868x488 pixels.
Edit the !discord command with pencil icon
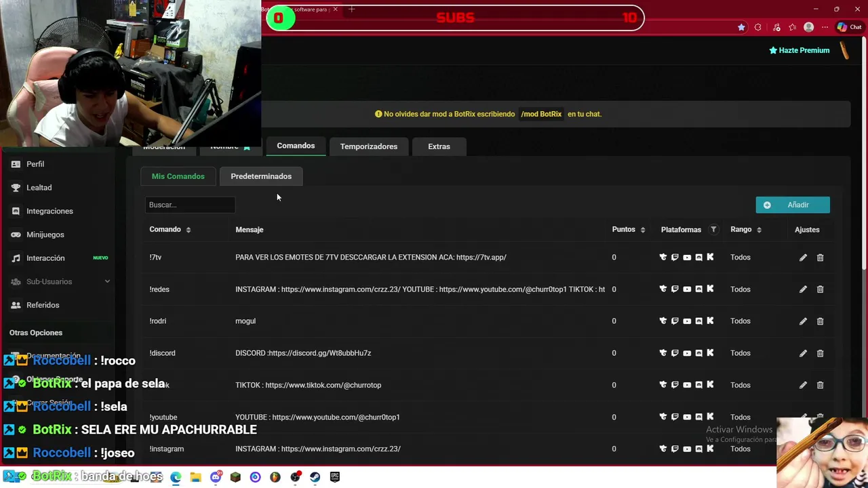803,353
